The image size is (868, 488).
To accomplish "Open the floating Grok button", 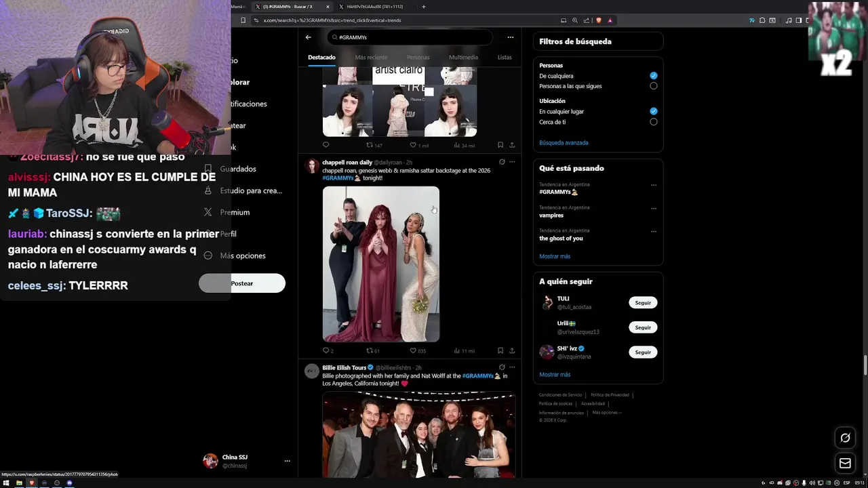I will tap(845, 438).
